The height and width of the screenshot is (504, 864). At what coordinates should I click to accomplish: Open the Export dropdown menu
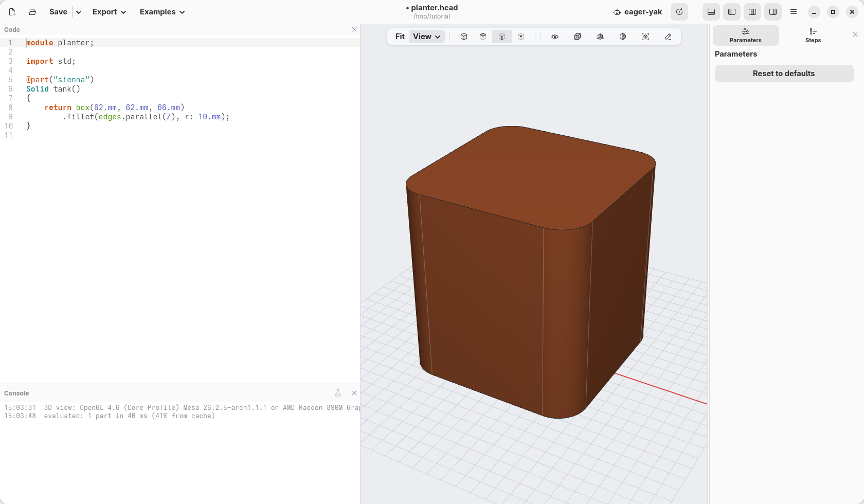[109, 12]
